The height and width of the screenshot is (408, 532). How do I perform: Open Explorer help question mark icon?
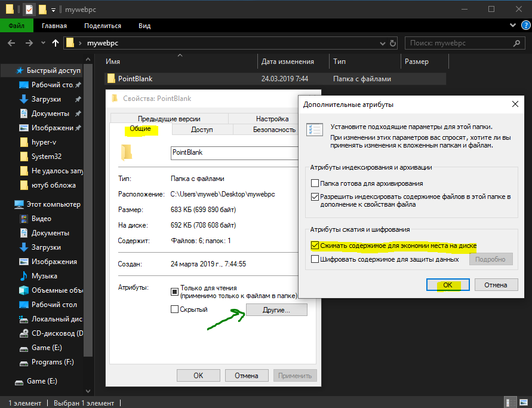pos(525,26)
